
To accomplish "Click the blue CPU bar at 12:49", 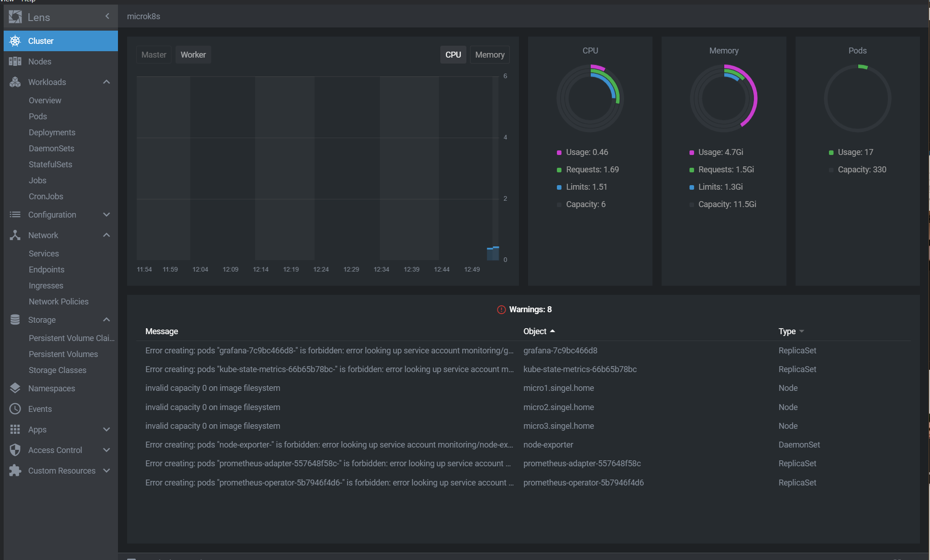I will point(493,254).
